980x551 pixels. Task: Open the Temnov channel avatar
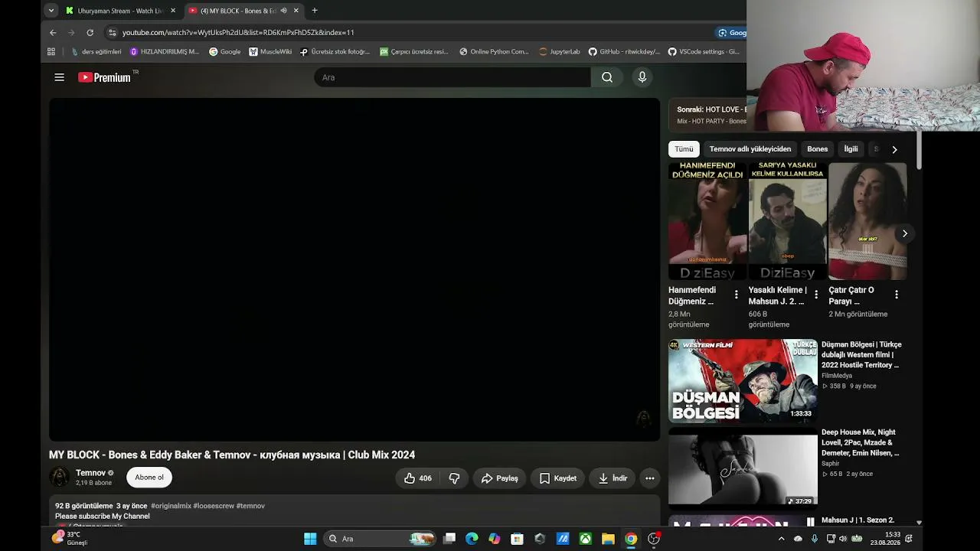click(60, 478)
